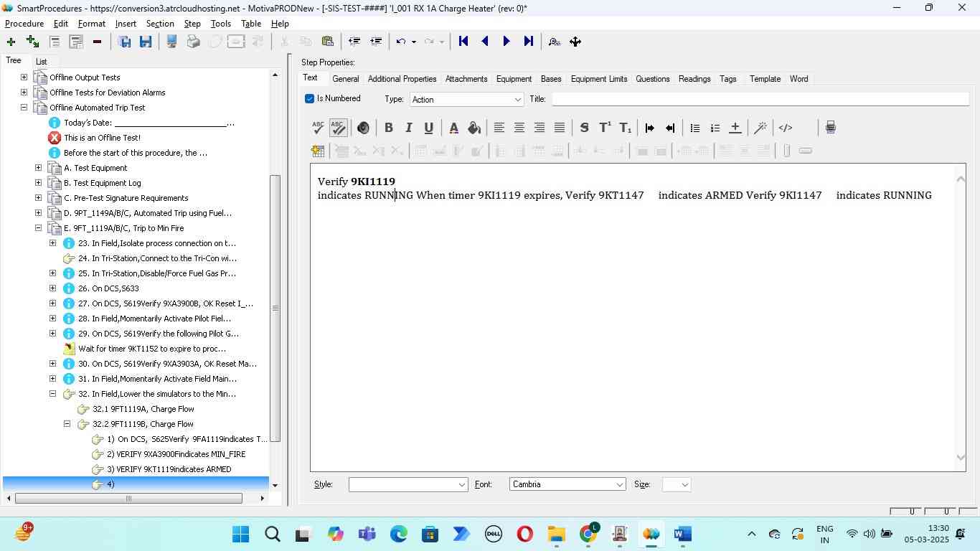Click the editor toolbar Print icon
Image resolution: width=980 pixels, height=551 pixels.
coord(830,128)
